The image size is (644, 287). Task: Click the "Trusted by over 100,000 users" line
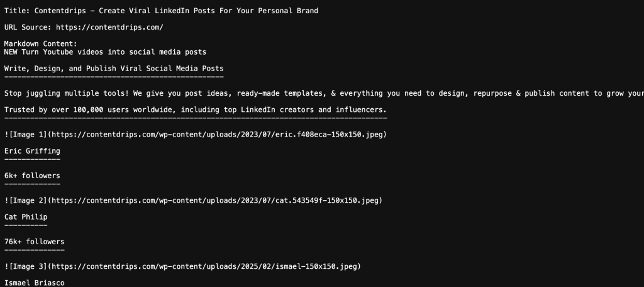pyautogui.click(x=195, y=110)
